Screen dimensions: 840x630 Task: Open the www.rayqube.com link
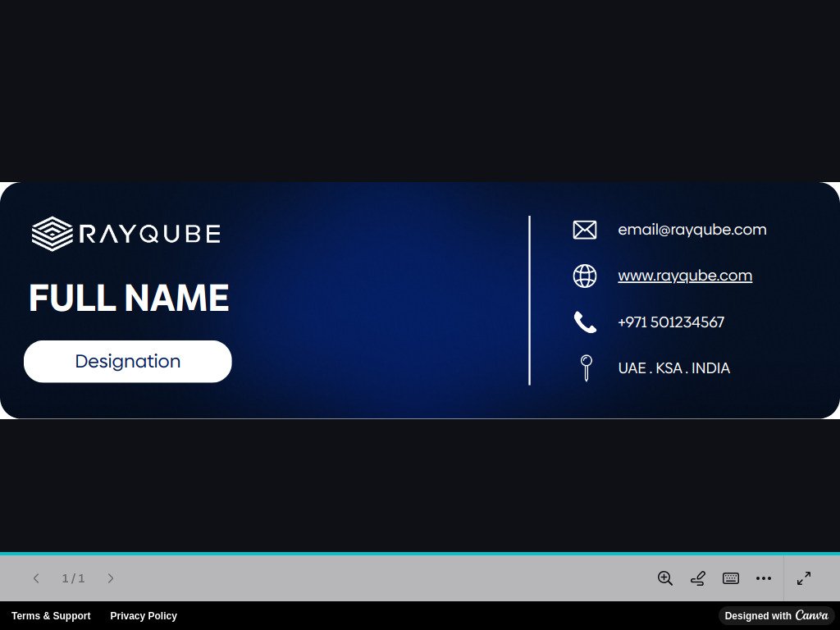[685, 276]
